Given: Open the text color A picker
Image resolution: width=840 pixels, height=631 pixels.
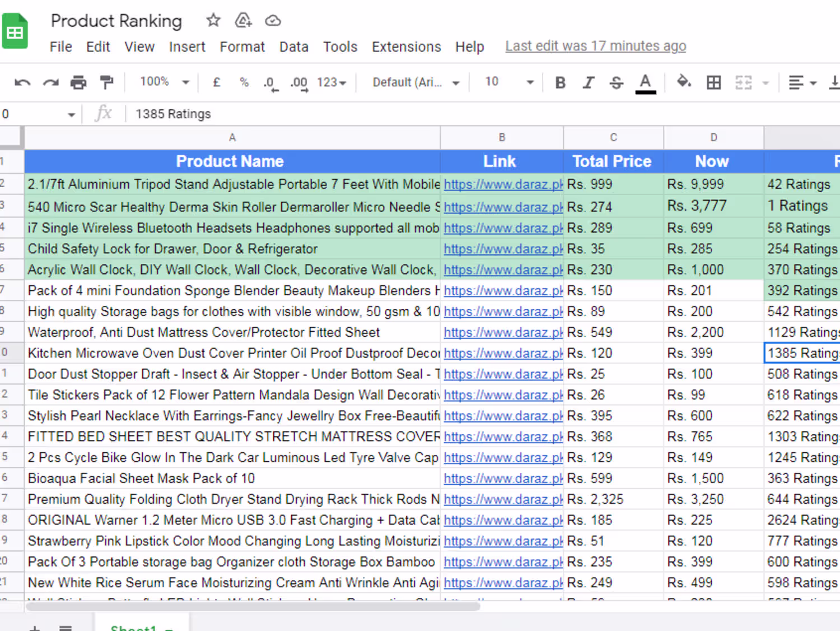Looking at the screenshot, I should click(645, 83).
